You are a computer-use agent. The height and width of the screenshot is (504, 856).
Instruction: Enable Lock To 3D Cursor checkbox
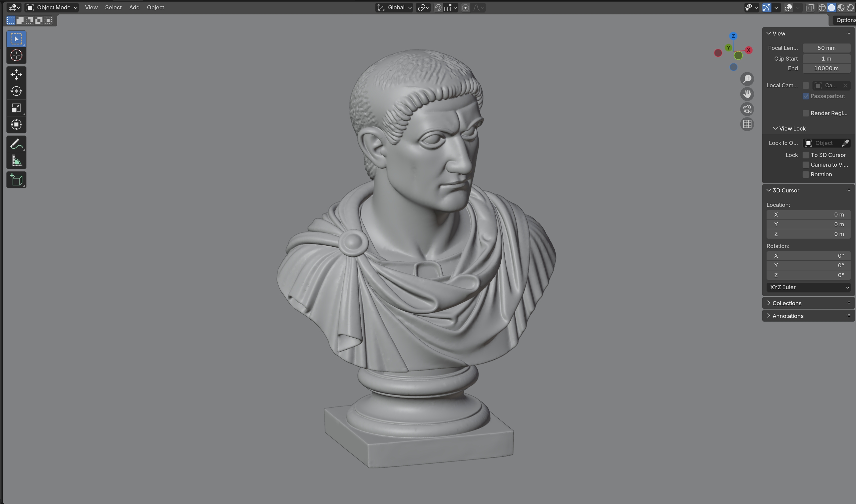pyautogui.click(x=806, y=155)
